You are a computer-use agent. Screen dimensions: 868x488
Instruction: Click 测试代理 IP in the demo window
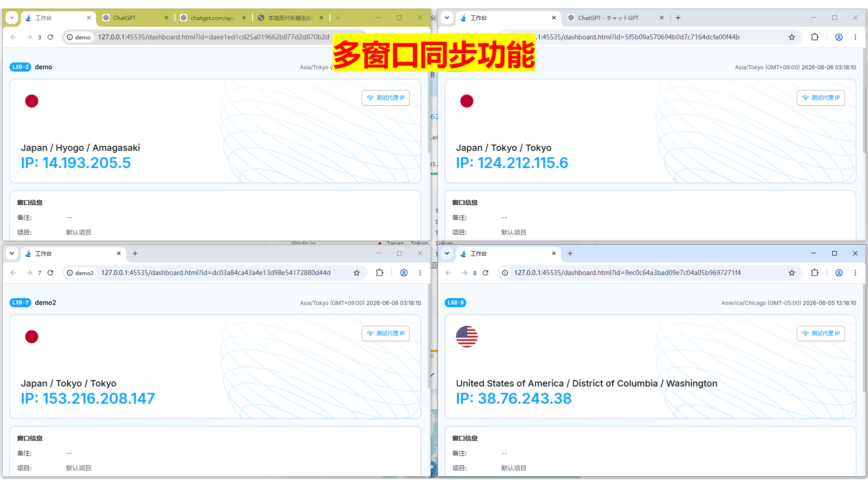coord(386,98)
